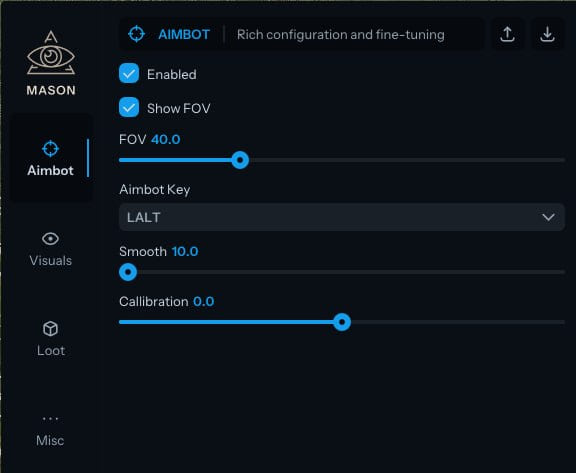Click the FOV slider handle
The width and height of the screenshot is (576, 473).
[x=240, y=160]
